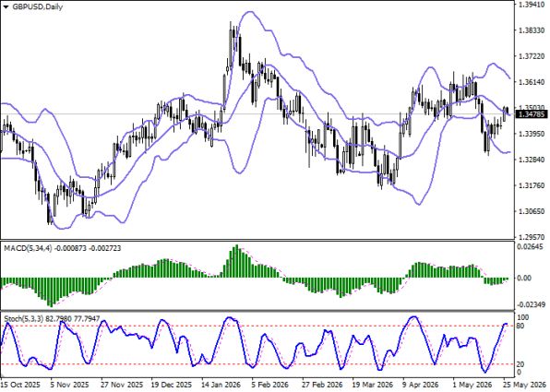Select price axis value 1.38330
Viewport: 550px width, 392px height.
pos(532,30)
